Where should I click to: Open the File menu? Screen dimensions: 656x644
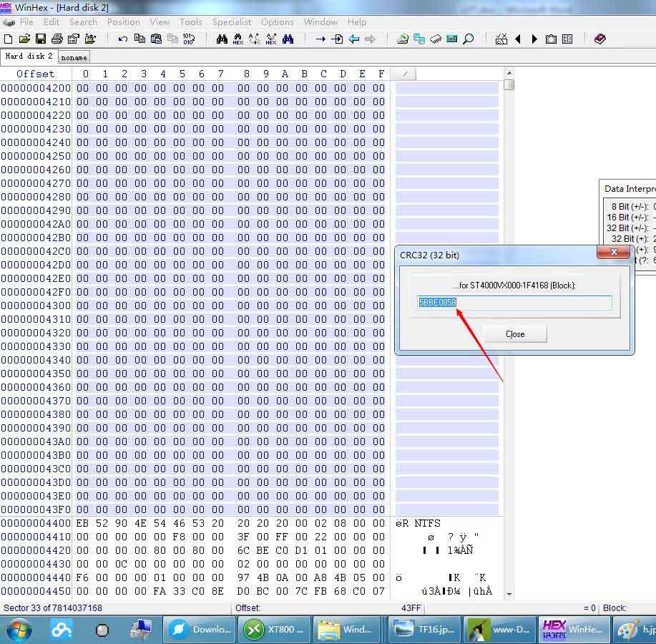26,22
